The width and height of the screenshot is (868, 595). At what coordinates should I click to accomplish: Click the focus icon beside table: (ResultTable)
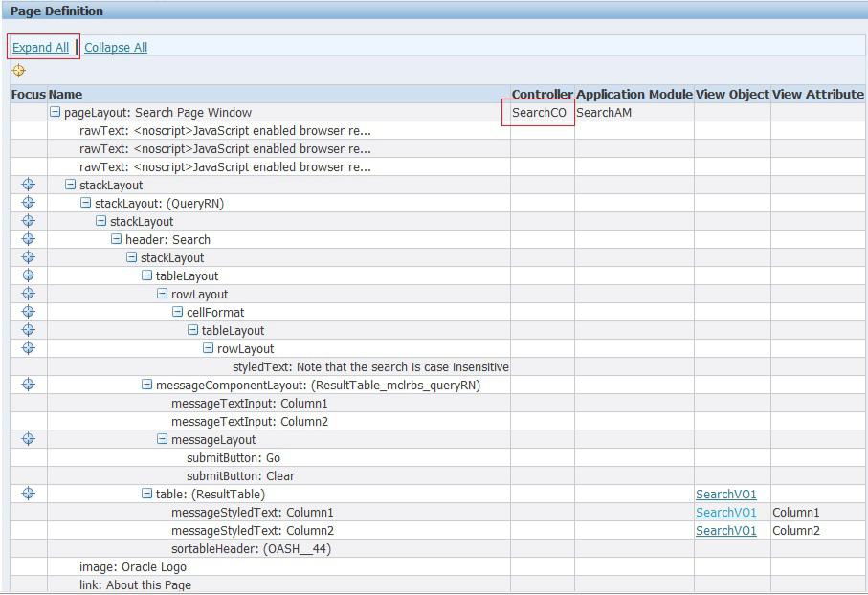coord(28,494)
